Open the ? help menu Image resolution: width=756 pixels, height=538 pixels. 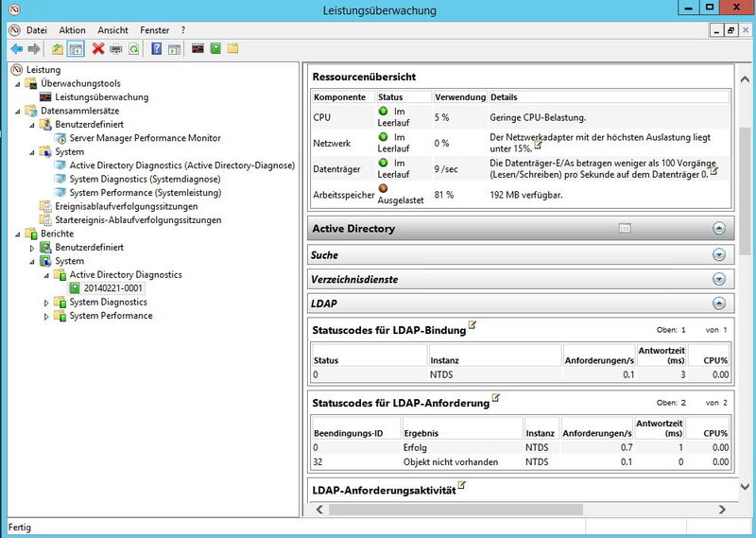tap(183, 30)
